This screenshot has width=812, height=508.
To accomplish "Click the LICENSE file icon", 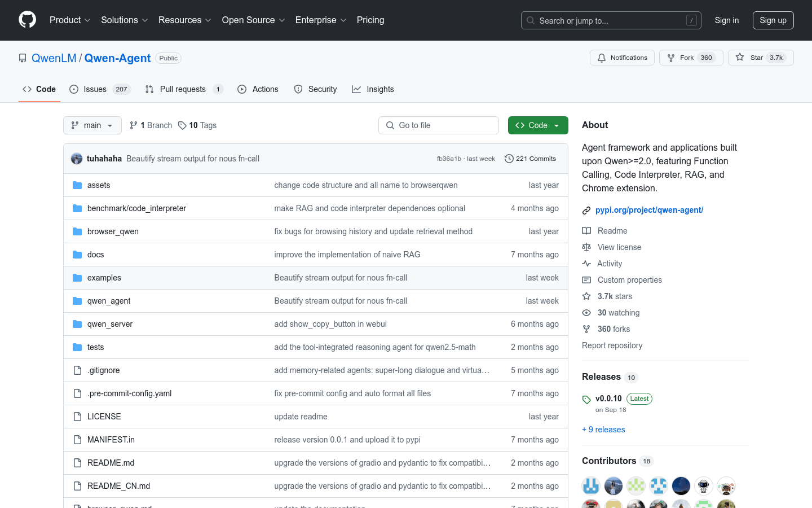I will [x=77, y=417].
